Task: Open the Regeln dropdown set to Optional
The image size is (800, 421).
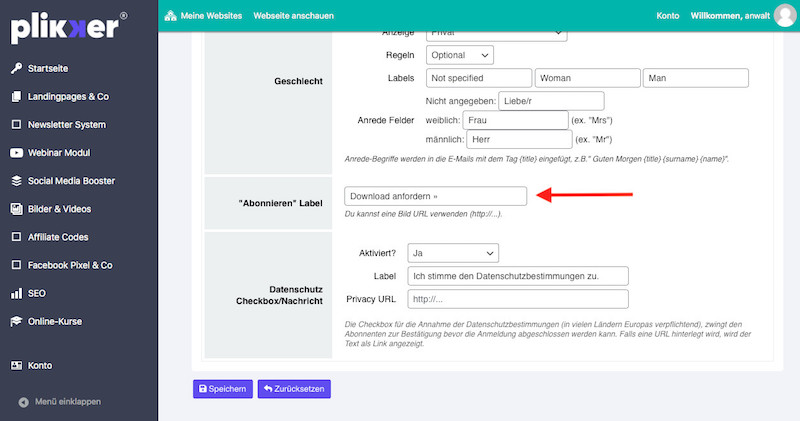Action: (x=460, y=55)
